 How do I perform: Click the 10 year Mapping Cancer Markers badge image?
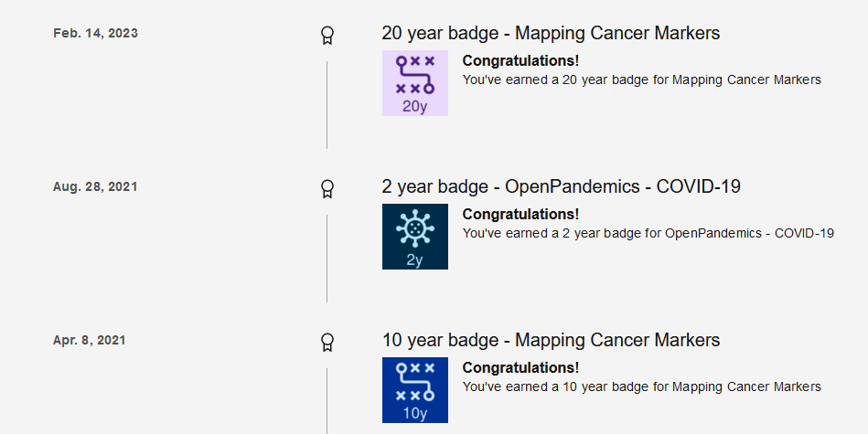point(414,390)
